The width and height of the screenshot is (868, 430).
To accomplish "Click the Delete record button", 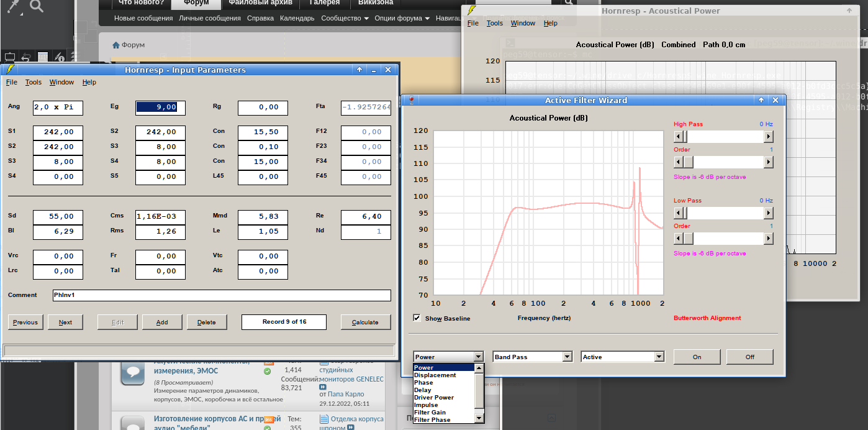I will coord(207,322).
